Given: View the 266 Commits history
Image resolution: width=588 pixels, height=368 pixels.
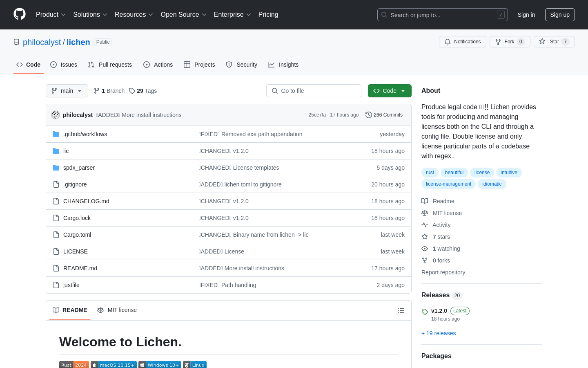Looking at the screenshot, I should coord(384,115).
